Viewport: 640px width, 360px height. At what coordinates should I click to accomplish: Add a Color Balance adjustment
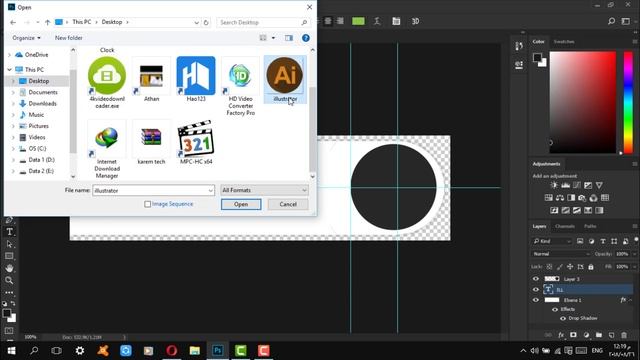pos(560,198)
